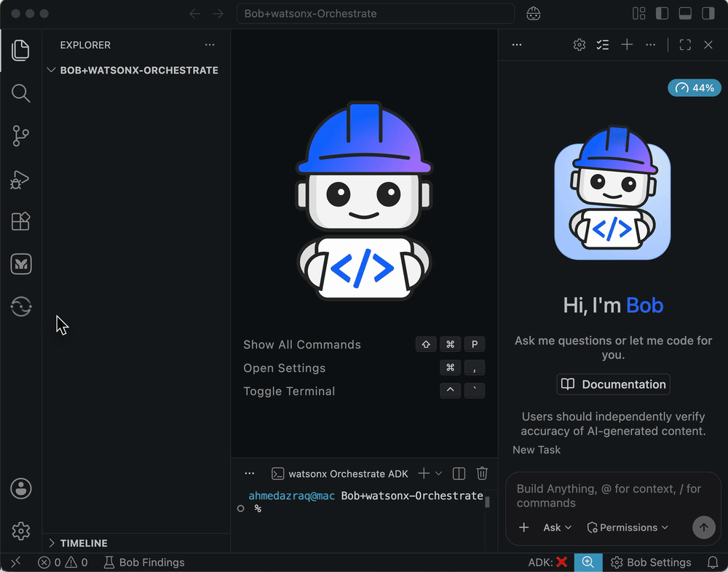Screen dimensions: 728x572
Task: Open the launch profile dropdown chevron
Action: (438, 474)
